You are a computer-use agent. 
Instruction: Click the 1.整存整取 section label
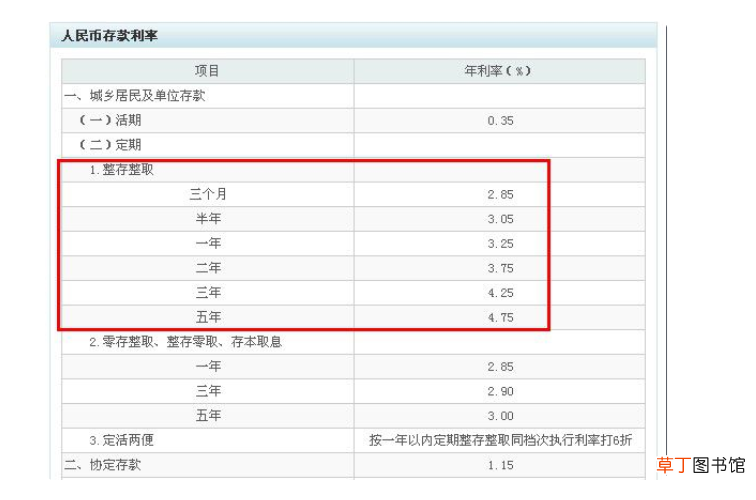[x=122, y=169]
